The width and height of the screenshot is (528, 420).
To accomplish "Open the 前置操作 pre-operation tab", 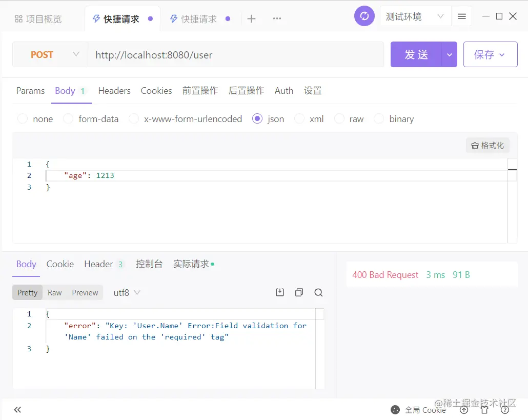I will (200, 91).
